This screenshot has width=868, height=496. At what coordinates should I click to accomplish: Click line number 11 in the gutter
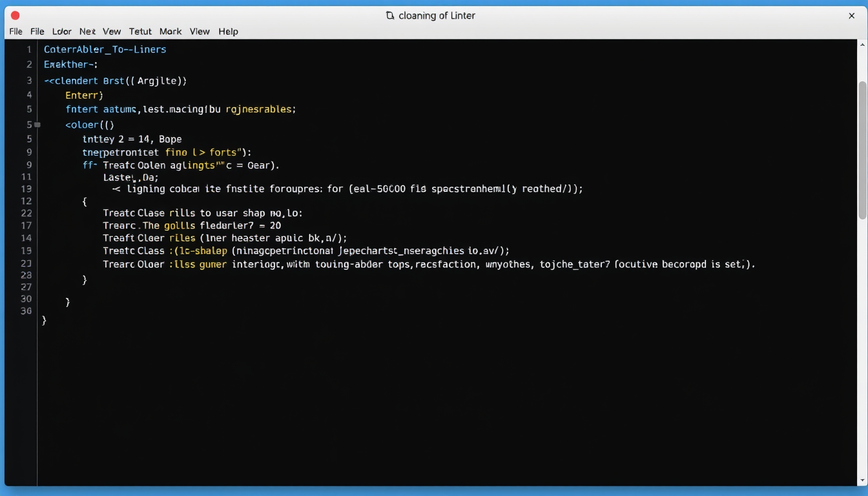tap(26, 177)
